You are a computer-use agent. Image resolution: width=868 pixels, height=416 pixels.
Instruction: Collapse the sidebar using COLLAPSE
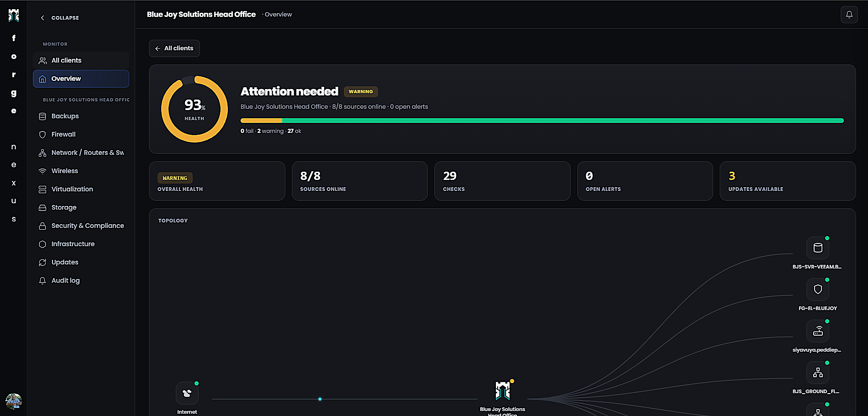point(60,18)
